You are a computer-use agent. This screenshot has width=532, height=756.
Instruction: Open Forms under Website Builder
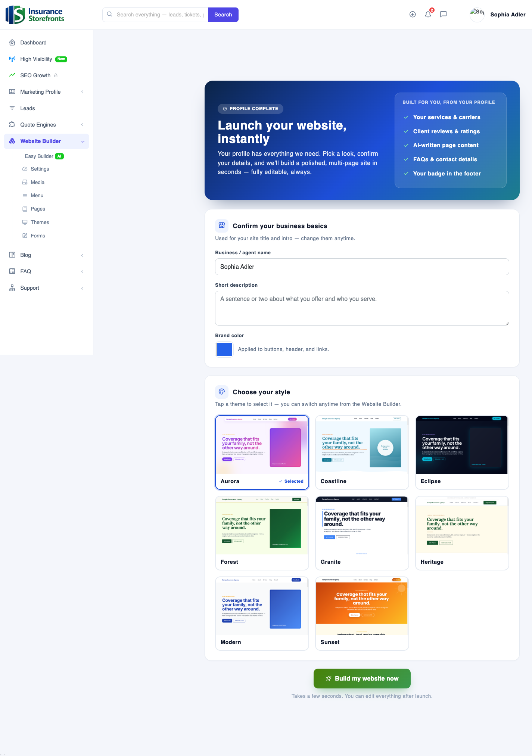[38, 236]
